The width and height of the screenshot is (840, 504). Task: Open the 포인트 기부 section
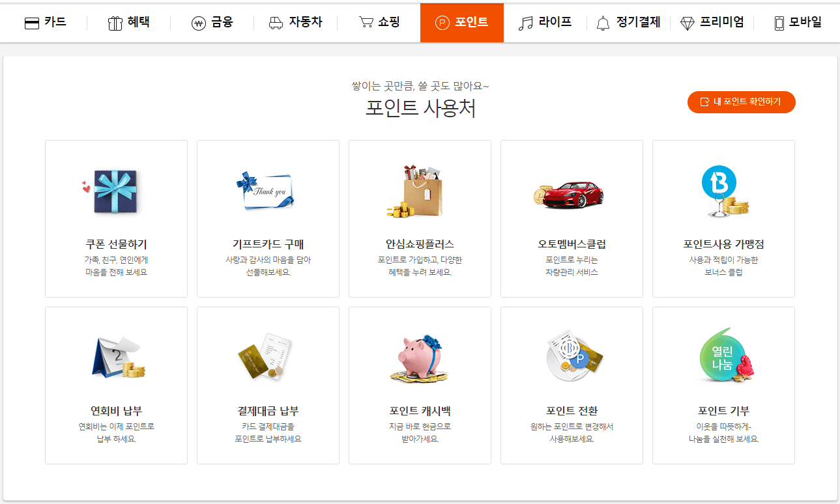(x=723, y=384)
